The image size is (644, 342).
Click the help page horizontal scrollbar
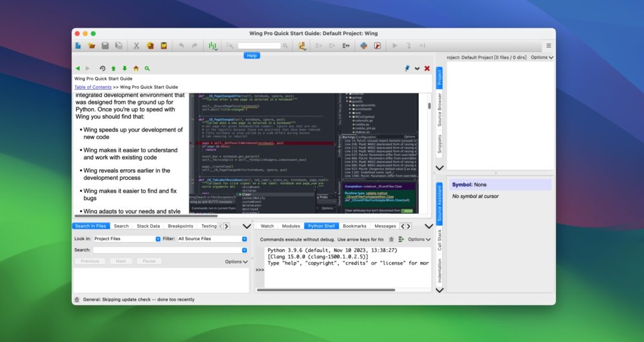coord(146,216)
